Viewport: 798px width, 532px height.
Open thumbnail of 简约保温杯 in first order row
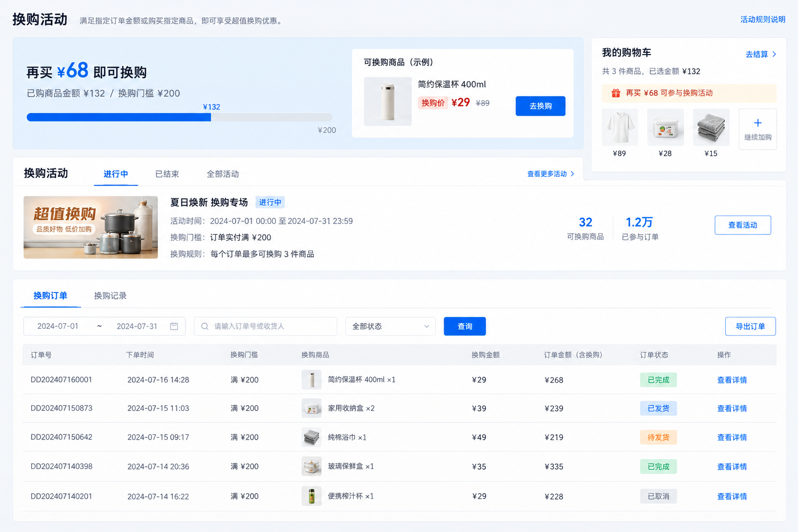pyautogui.click(x=312, y=380)
